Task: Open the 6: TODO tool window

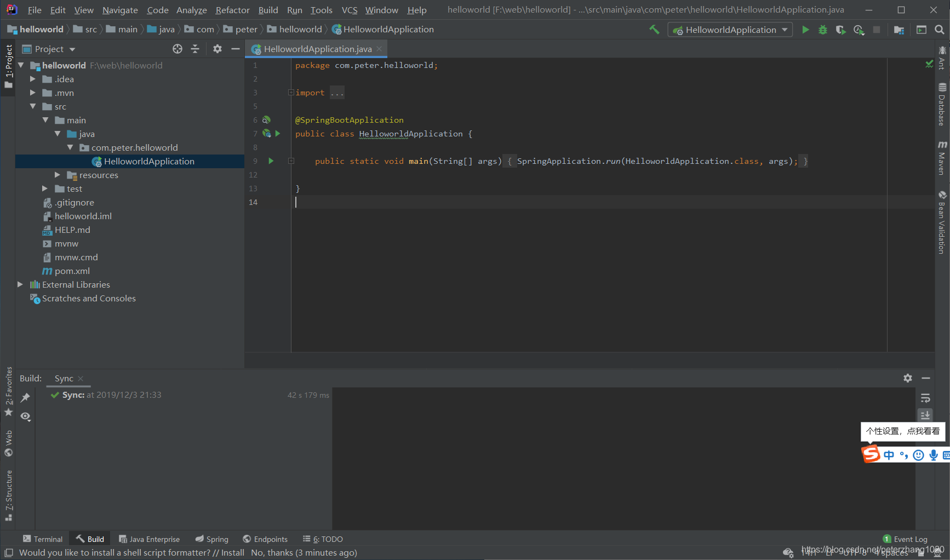Action: coord(323,539)
